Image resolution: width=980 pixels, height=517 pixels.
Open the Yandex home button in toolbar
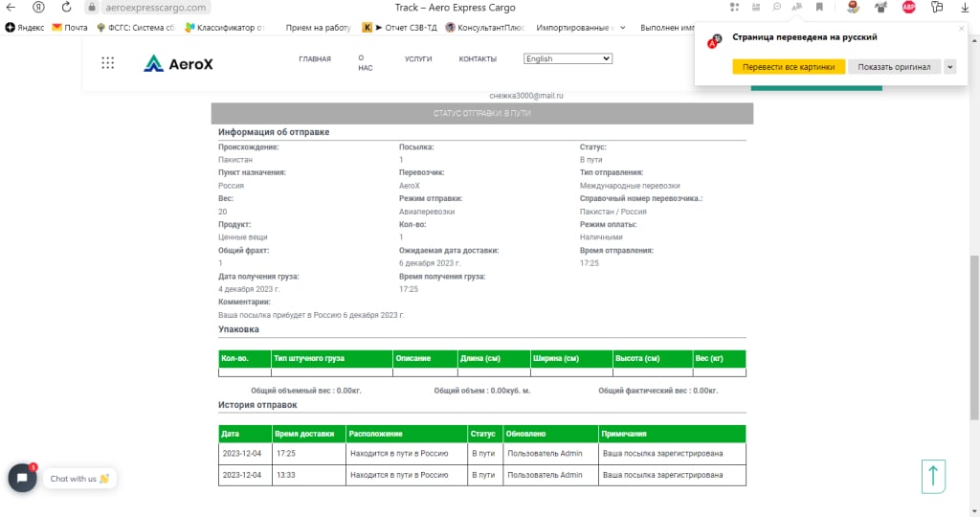pos(38,8)
